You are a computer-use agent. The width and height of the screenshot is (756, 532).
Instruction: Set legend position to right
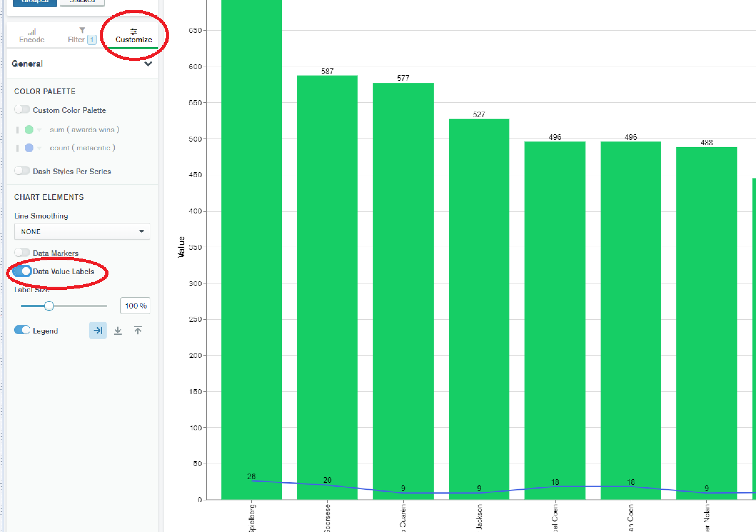(x=98, y=330)
